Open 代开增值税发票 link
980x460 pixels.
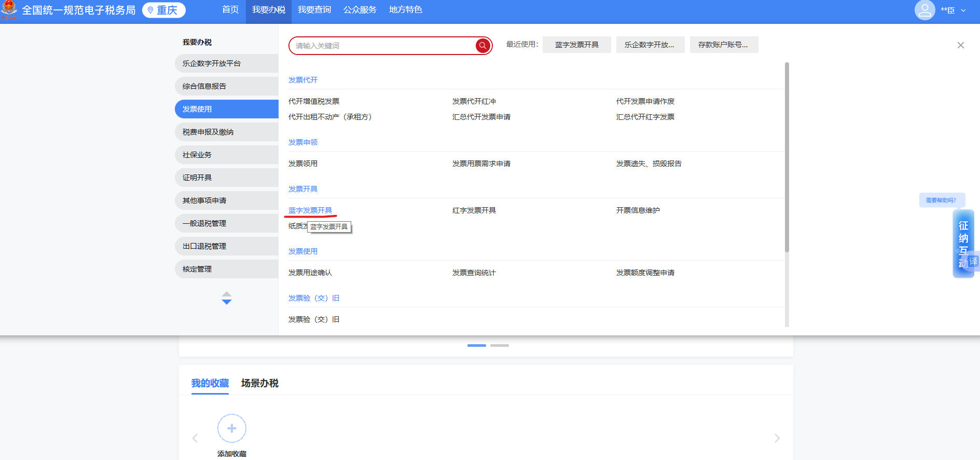[314, 101]
